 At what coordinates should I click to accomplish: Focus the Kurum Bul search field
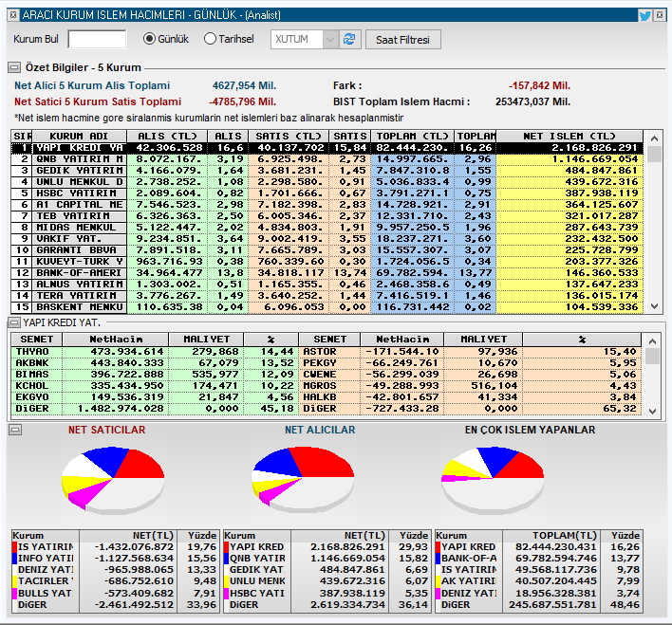(x=97, y=40)
